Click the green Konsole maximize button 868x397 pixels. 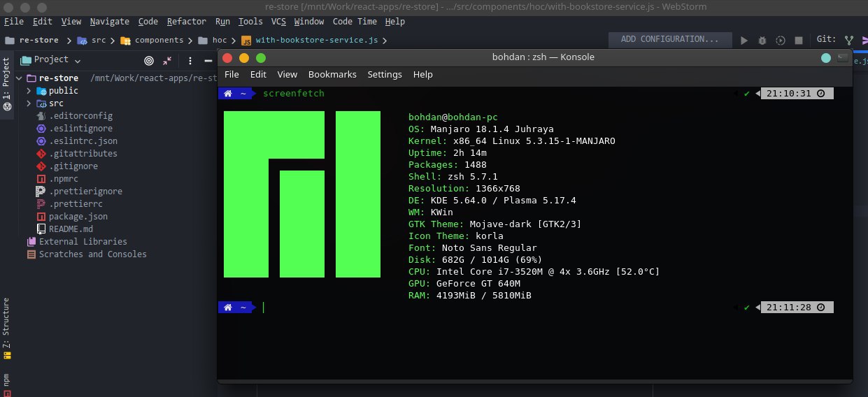pyautogui.click(x=261, y=57)
